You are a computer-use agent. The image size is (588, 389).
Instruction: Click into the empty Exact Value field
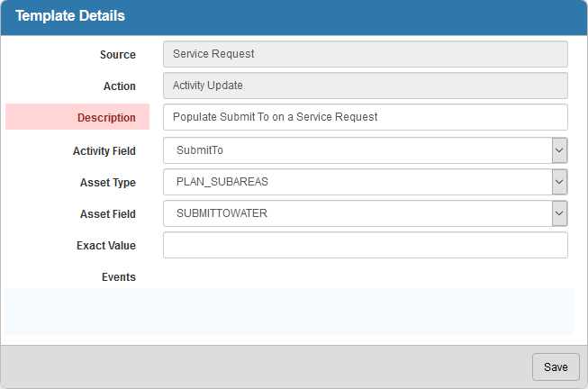coord(366,245)
